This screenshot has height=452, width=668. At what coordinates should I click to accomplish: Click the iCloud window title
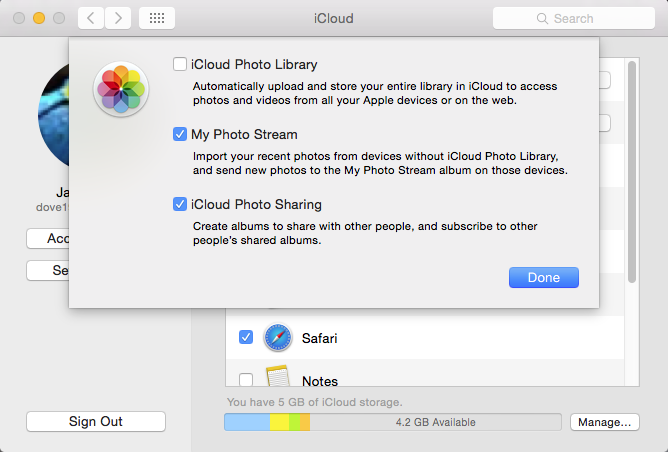(334, 18)
